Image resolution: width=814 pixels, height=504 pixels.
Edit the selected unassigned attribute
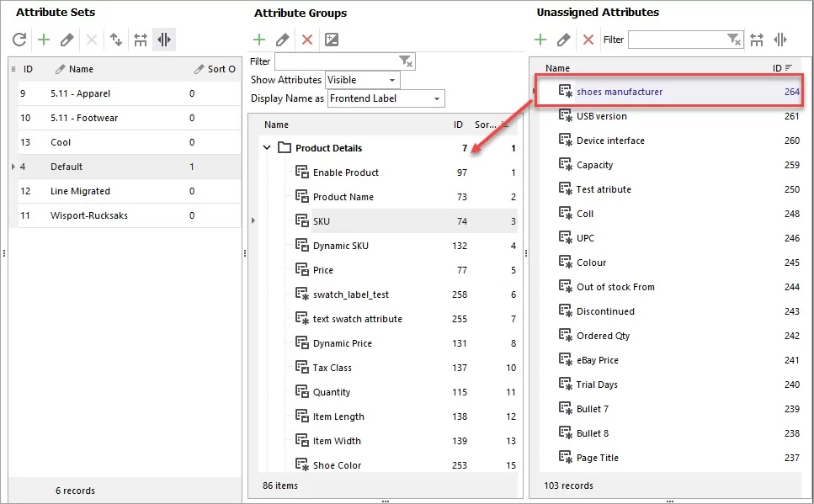[x=564, y=40]
